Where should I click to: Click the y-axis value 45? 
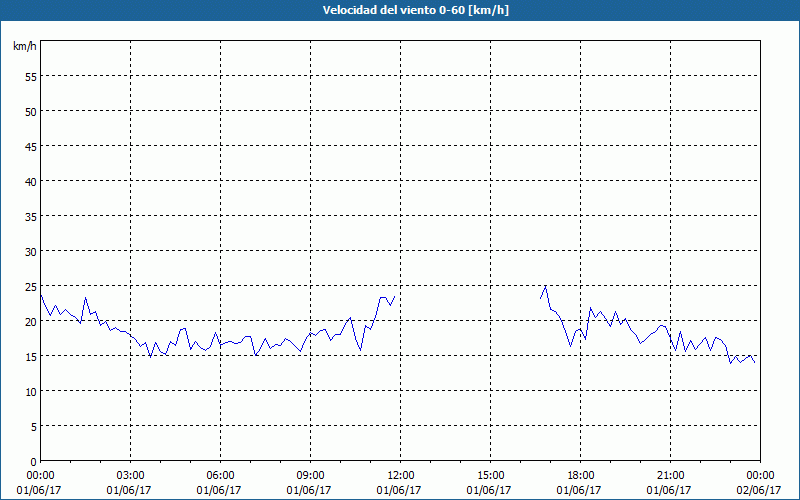click(x=31, y=146)
